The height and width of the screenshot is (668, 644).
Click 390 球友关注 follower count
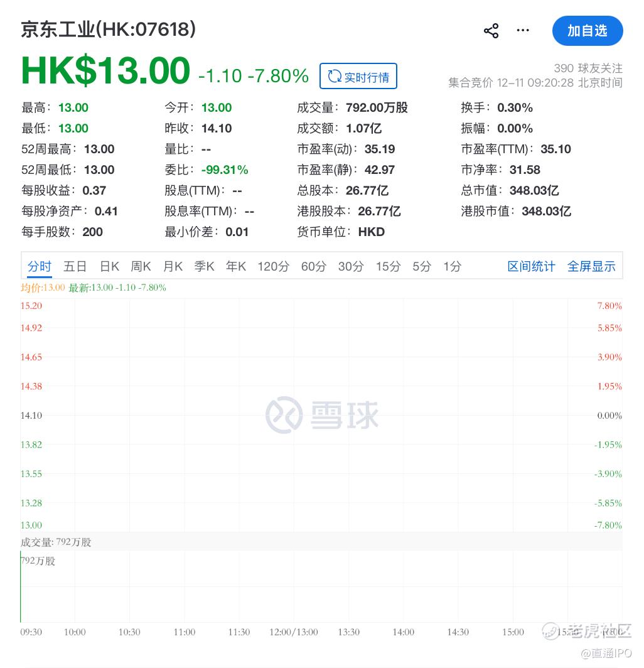(x=588, y=68)
